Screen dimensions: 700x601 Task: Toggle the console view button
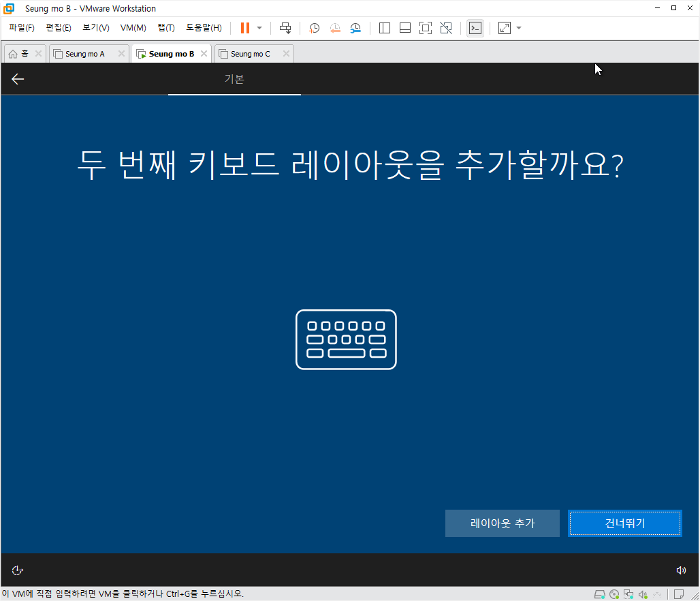(x=475, y=28)
